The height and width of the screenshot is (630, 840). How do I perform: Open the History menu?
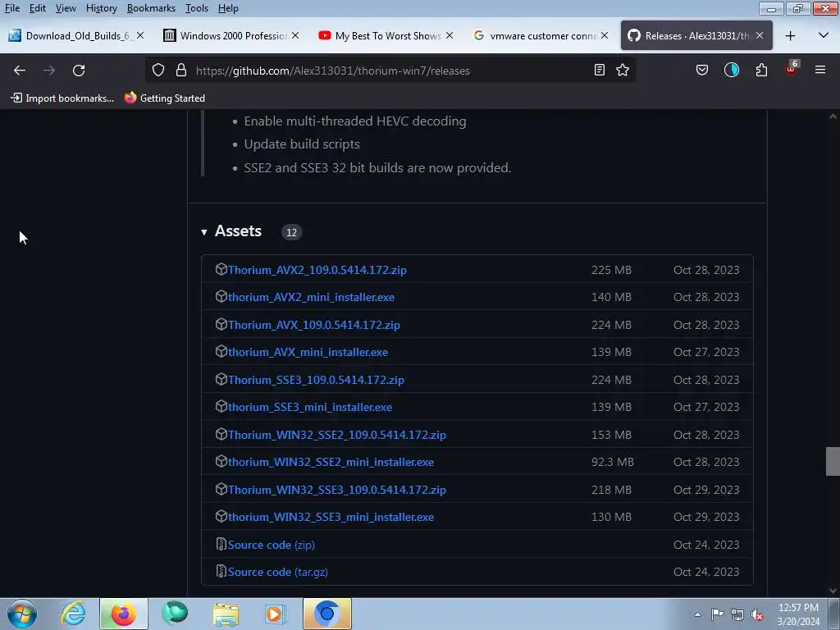[x=101, y=8]
